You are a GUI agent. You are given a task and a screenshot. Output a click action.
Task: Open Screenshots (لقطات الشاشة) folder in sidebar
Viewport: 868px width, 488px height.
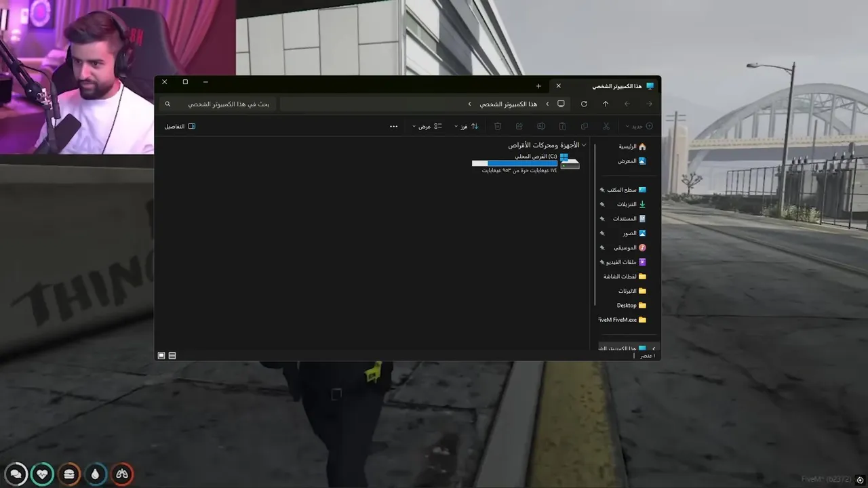click(625, 277)
